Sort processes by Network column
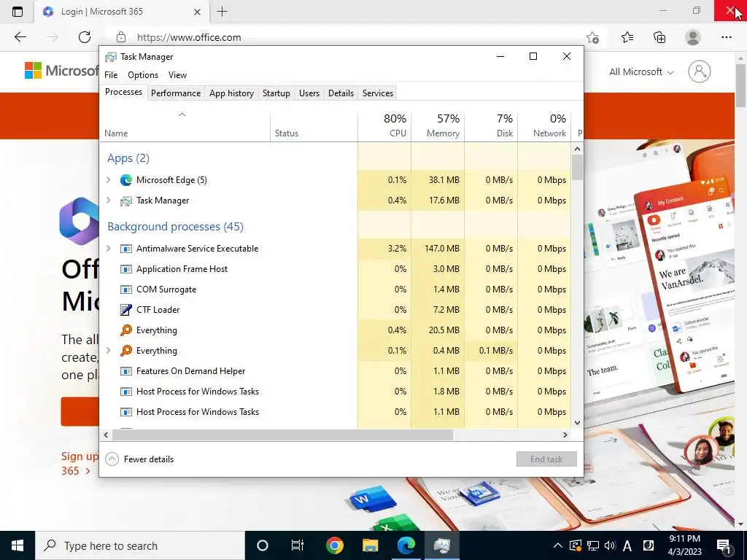This screenshot has width=747, height=560. [544, 125]
